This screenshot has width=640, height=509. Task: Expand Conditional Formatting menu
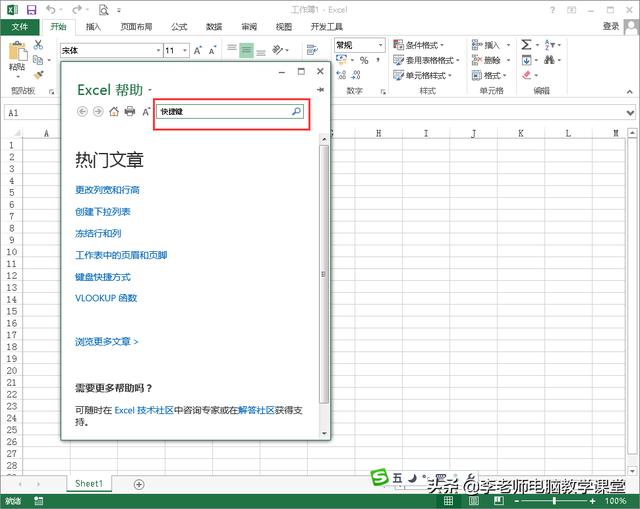pos(418,45)
